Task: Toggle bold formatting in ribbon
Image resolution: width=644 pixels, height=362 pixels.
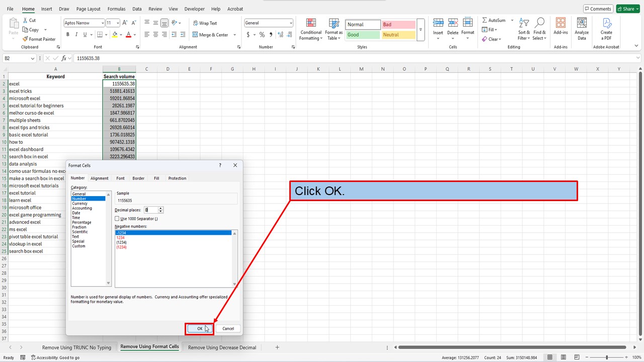Action: [68, 35]
